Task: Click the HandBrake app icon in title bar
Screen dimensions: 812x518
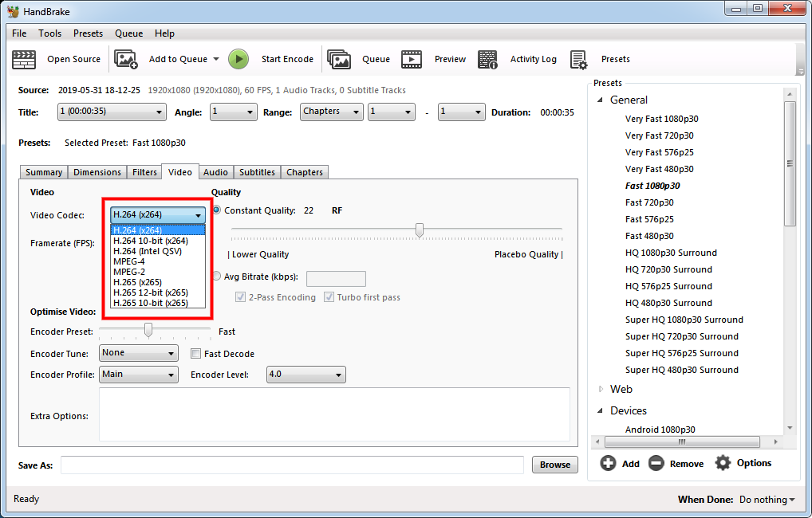Action: click(x=14, y=11)
